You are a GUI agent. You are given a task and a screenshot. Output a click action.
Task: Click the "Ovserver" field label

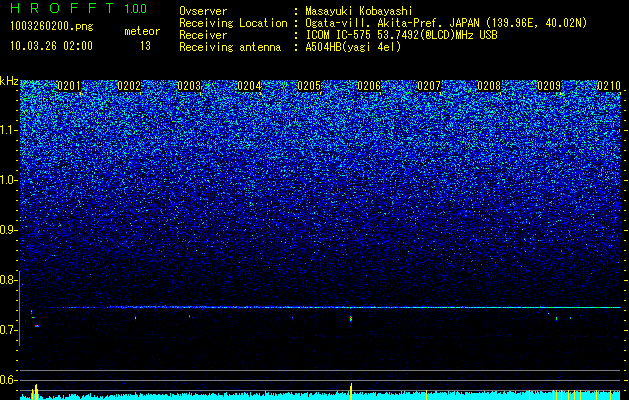coord(203,11)
